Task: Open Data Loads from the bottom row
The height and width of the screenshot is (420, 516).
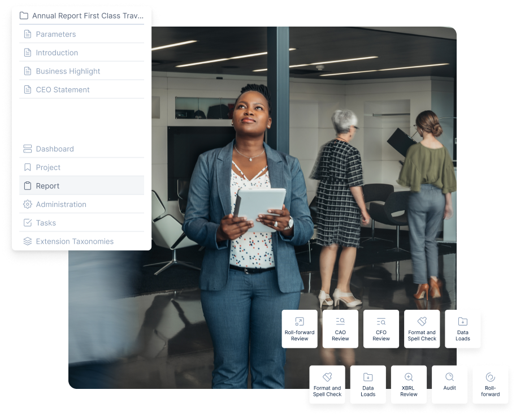Action: pyautogui.click(x=368, y=384)
